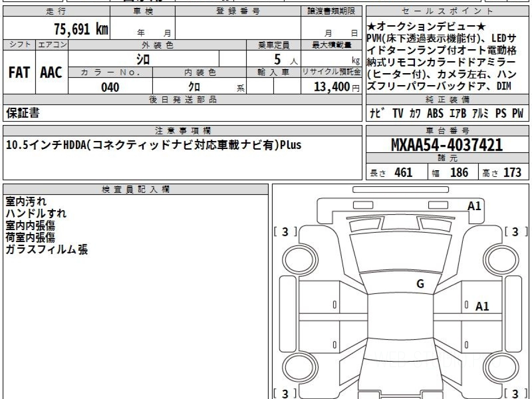532x399 pixels.
Task: Select the 走行 header cell
Action: [56, 12]
